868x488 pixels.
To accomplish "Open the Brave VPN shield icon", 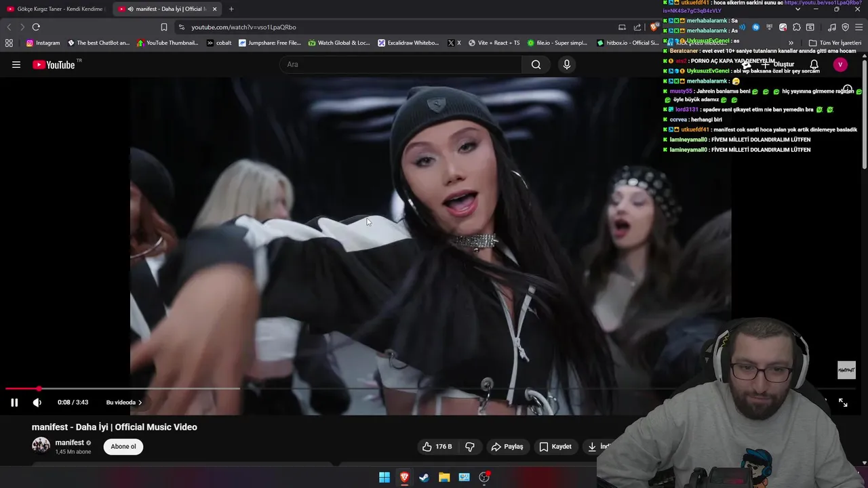I will (x=845, y=27).
